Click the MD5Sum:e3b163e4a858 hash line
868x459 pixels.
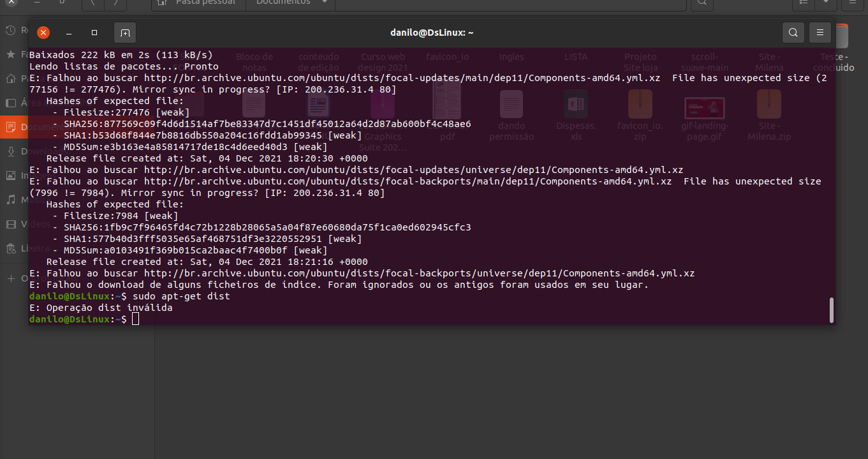click(190, 147)
